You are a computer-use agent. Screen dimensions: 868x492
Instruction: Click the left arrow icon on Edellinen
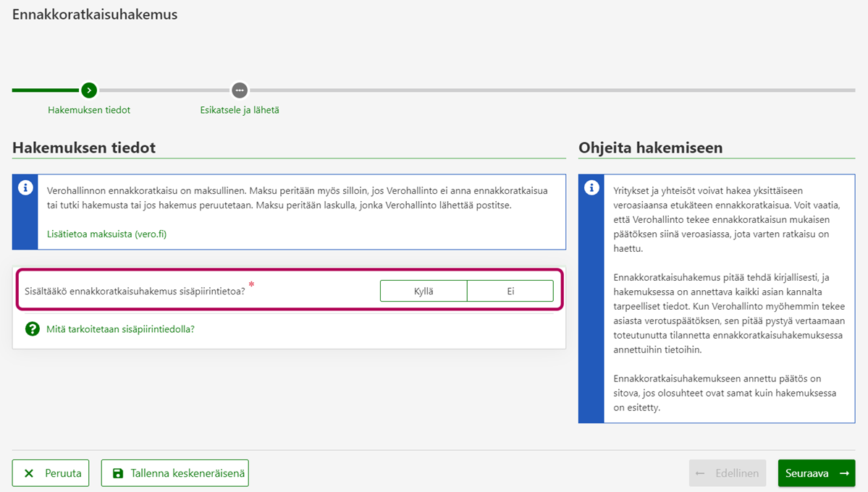coord(700,473)
